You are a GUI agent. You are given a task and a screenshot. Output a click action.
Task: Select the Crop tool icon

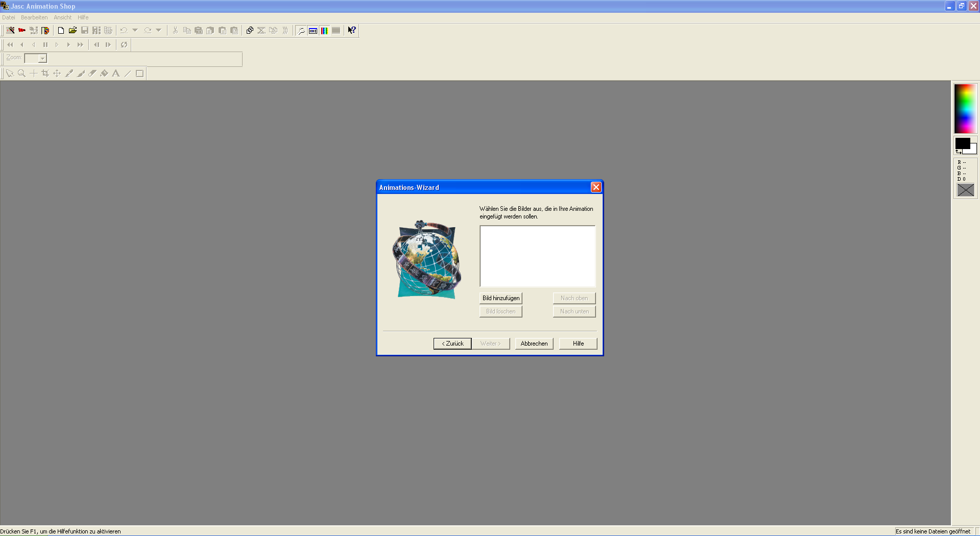tap(45, 74)
